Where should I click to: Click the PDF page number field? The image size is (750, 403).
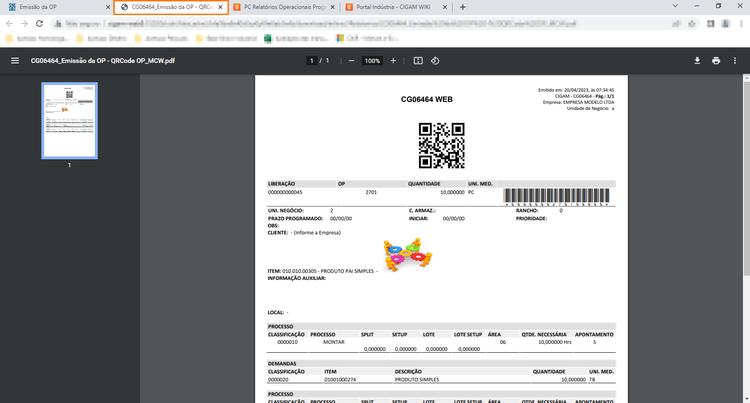311,61
